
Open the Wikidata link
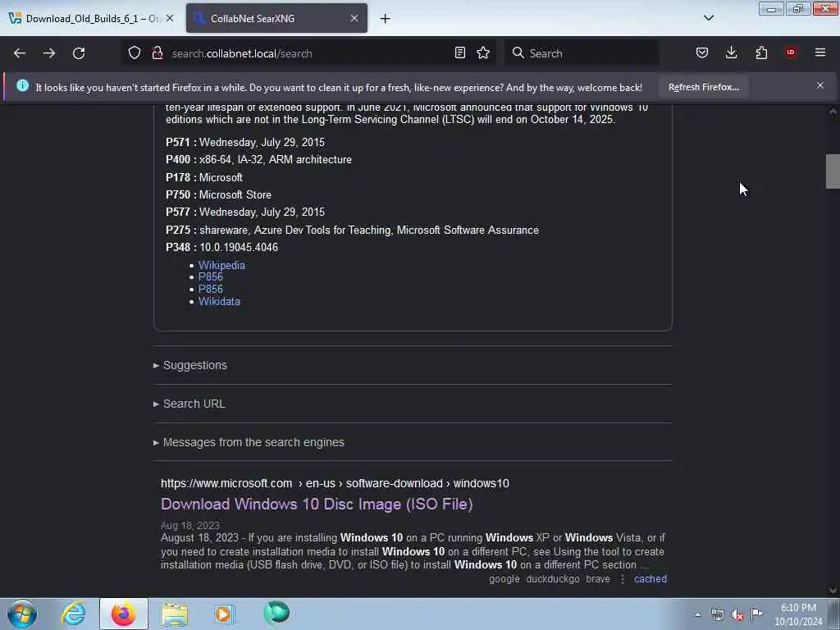(x=219, y=302)
